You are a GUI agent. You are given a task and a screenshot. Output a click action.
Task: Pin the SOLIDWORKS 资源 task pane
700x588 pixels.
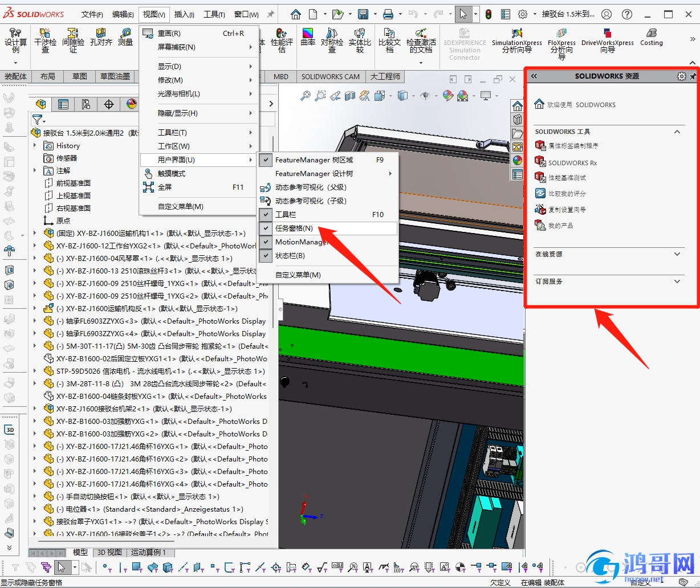[x=694, y=76]
